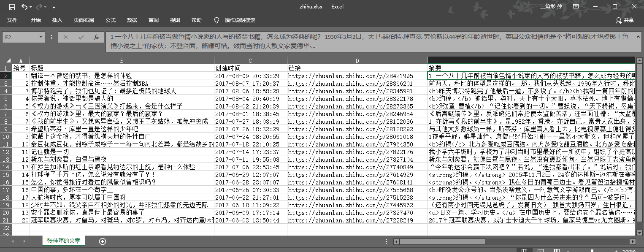Screen dimensions: 644x252
Task: Click cell 记住就是一切
Action: (x=122, y=152)
